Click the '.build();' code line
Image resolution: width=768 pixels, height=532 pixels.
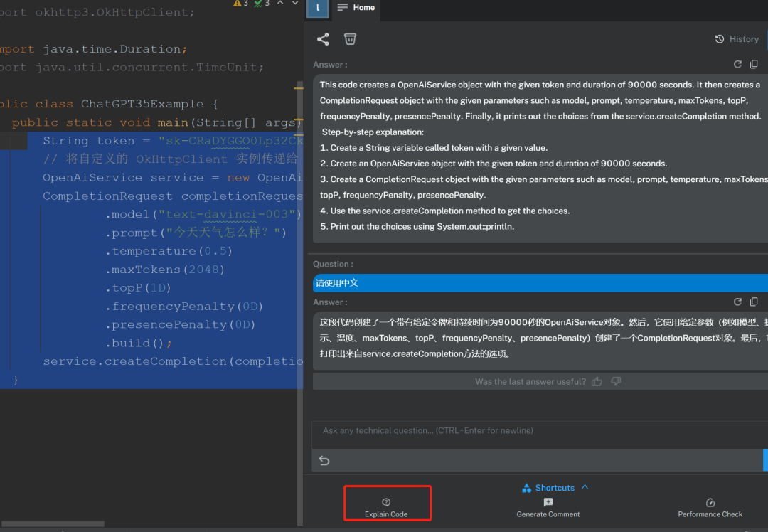pos(139,343)
